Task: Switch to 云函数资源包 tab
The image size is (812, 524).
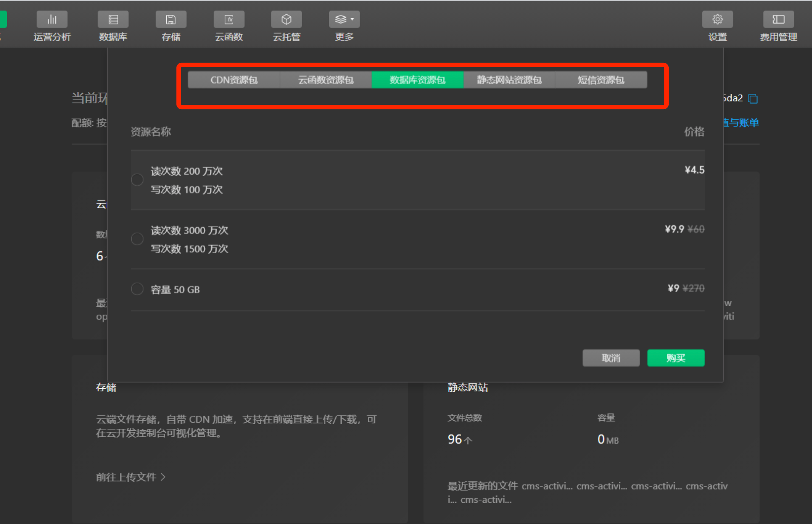Action: 325,80
